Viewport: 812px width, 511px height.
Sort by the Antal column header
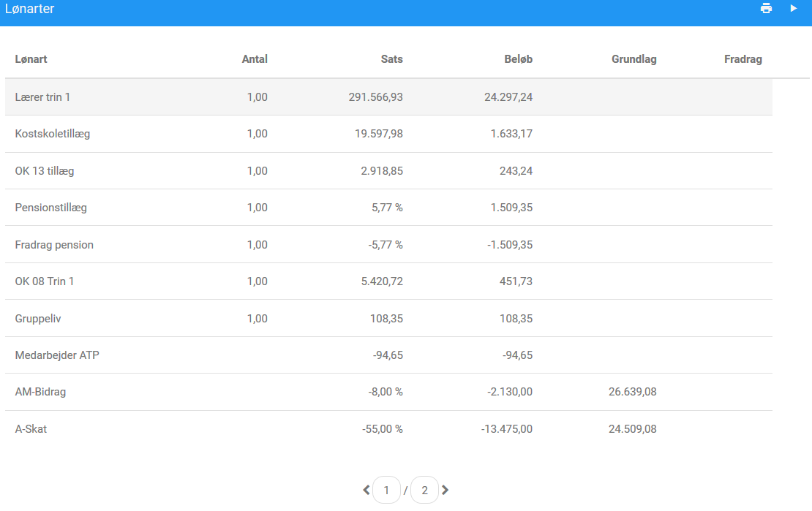pyautogui.click(x=255, y=59)
